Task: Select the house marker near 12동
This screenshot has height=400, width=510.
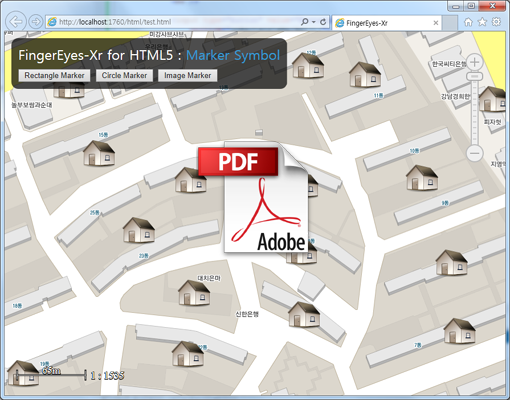Action: 308,65
